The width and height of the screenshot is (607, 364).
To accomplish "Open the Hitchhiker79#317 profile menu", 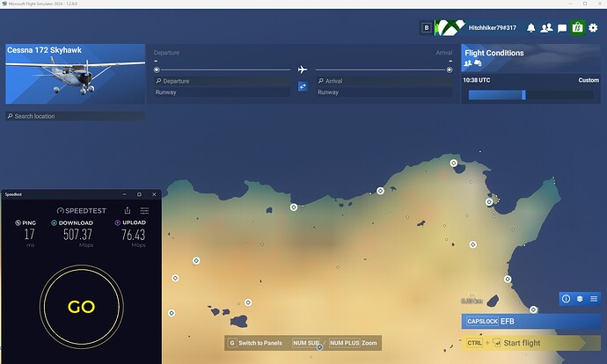I will coord(494,28).
